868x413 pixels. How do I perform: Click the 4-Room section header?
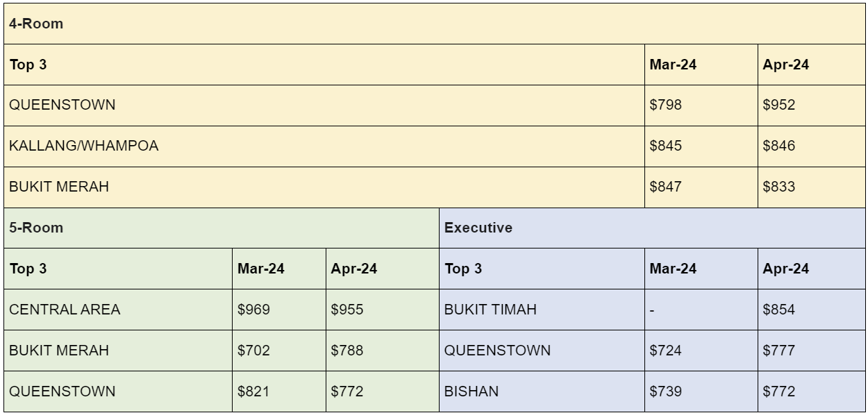tap(434, 24)
